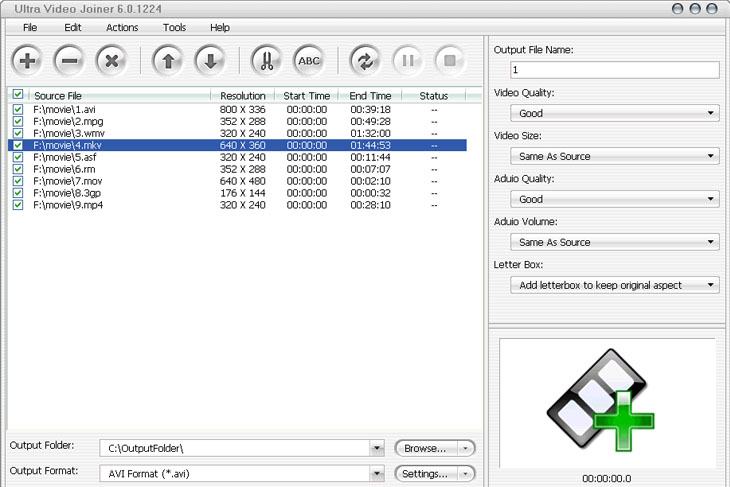Uncheck the F:\movie\5.asf checkbox

point(18,157)
